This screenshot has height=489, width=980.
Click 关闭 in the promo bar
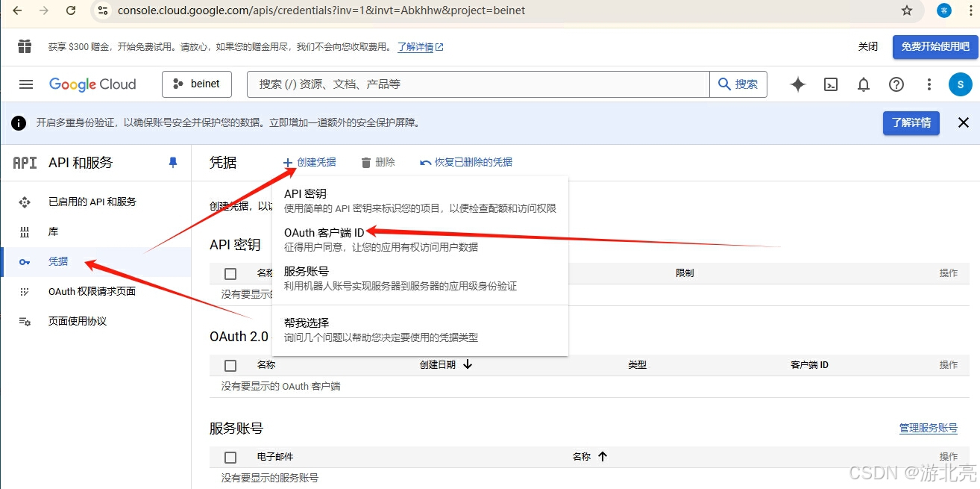[867, 46]
